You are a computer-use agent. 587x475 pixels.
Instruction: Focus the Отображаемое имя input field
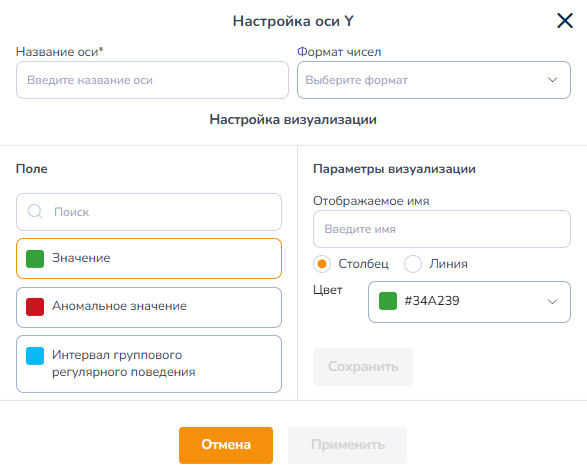(442, 229)
